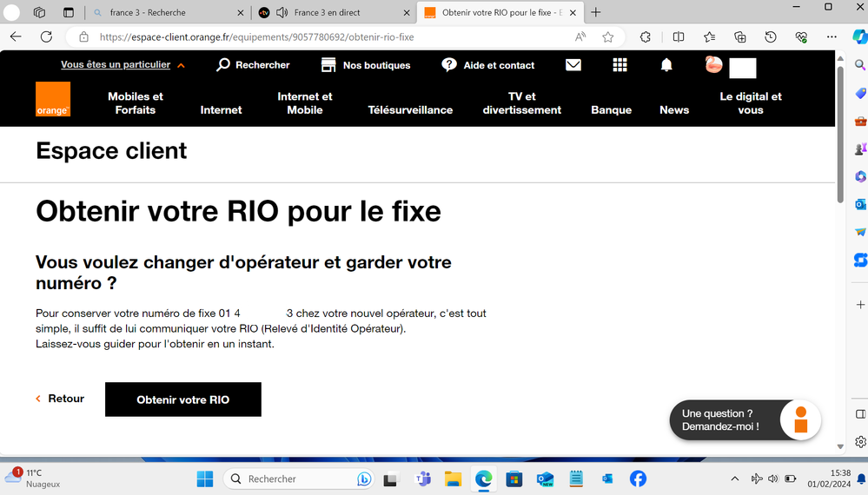Viewport: 868px width, 495px height.
Task: Open the Banque menu
Action: 611,109
